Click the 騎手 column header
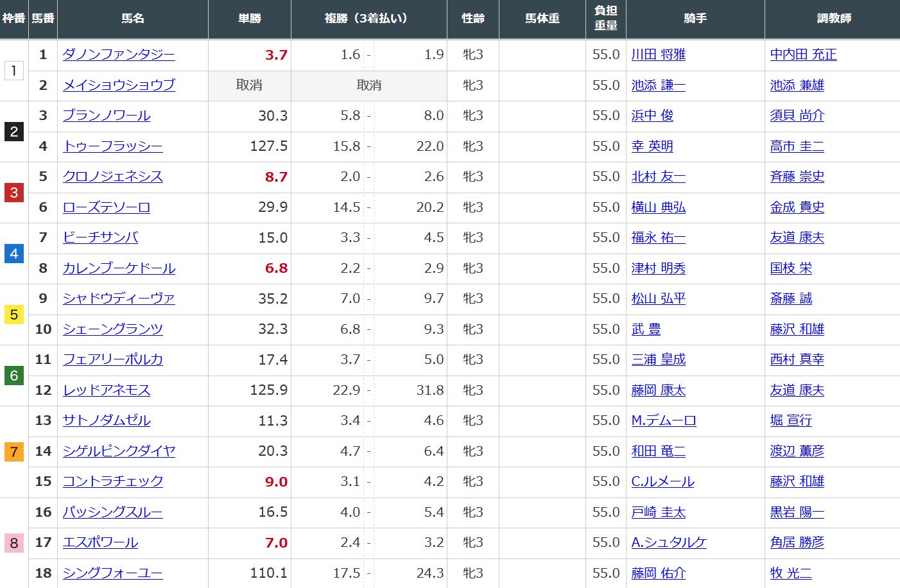The image size is (900, 588). point(695,19)
